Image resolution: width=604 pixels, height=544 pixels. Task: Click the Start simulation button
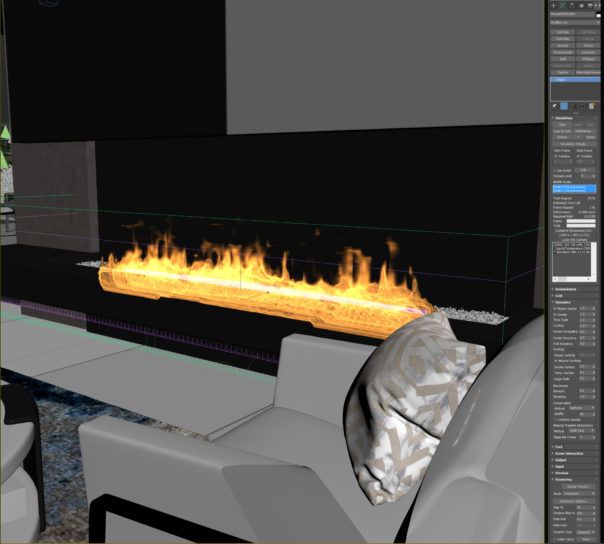(562, 125)
